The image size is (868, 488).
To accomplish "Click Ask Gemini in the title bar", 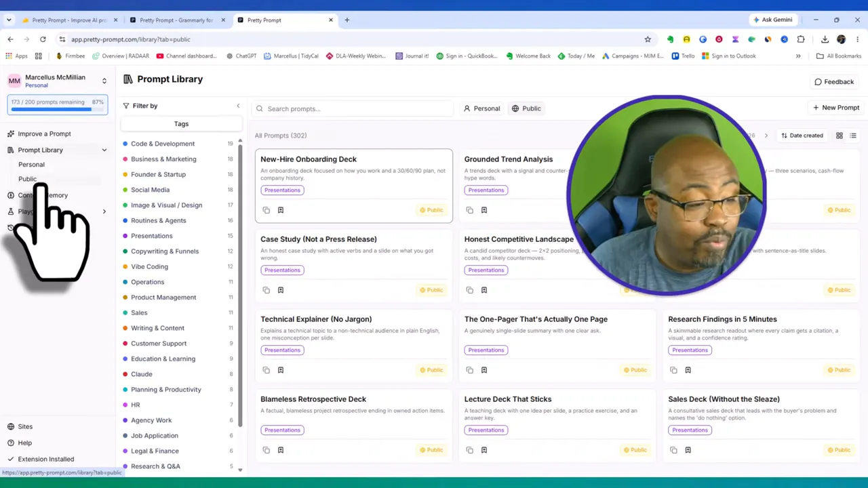I will coord(772,20).
